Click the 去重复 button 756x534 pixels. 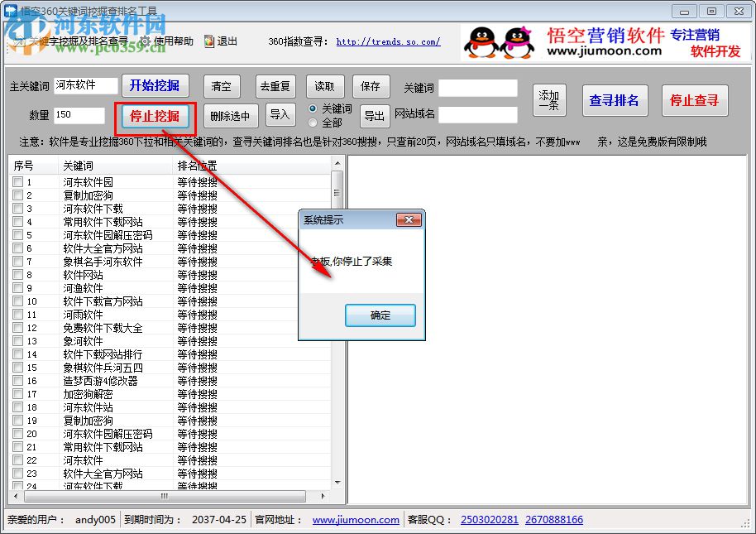275,86
